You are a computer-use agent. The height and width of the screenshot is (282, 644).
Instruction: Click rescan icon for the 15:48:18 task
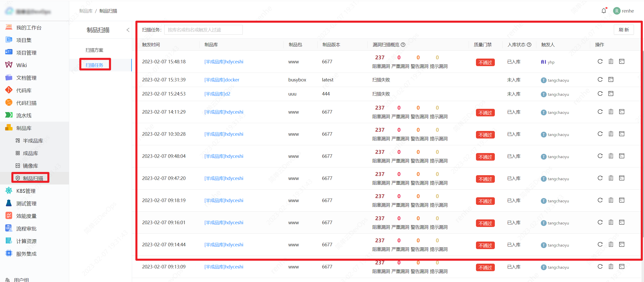600,61
